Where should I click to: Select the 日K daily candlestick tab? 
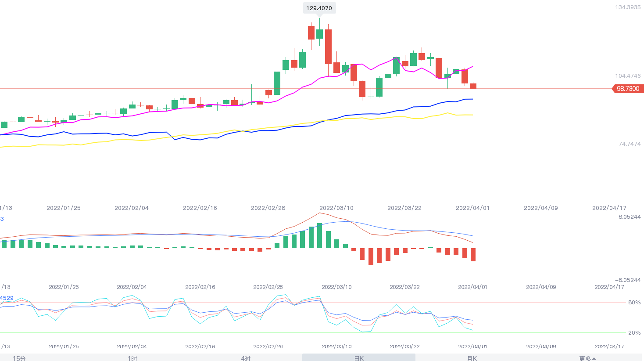click(359, 358)
